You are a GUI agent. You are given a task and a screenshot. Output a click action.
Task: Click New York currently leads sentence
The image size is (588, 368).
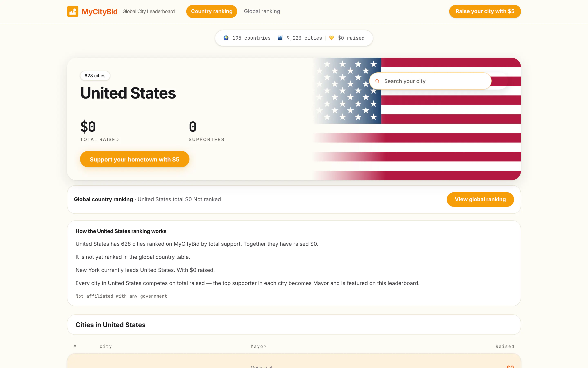145,270
